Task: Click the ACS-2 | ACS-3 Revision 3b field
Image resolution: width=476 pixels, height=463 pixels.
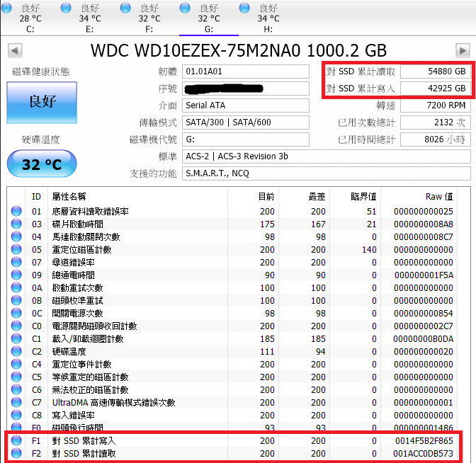Action: click(x=327, y=156)
